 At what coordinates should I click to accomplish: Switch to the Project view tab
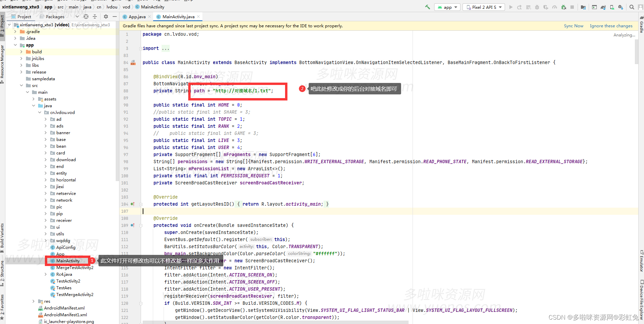tap(21, 17)
